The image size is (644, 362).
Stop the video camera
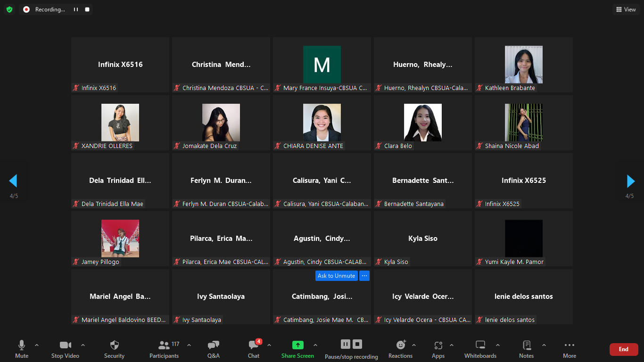(x=65, y=349)
